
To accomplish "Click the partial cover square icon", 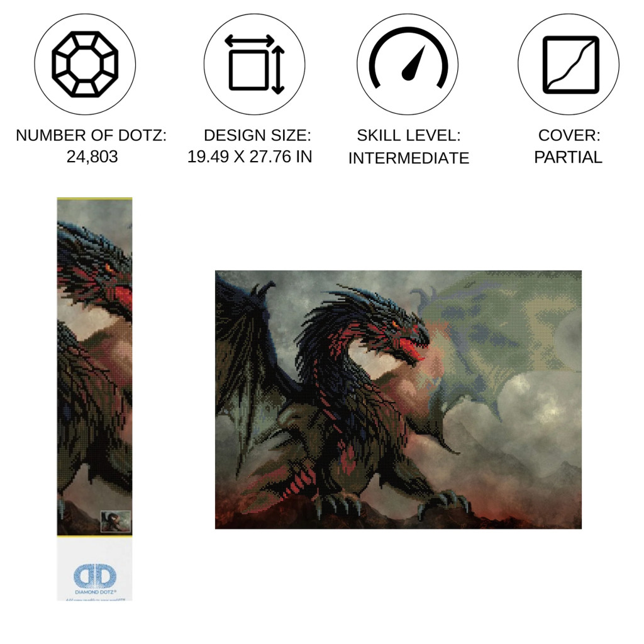I will [x=571, y=65].
